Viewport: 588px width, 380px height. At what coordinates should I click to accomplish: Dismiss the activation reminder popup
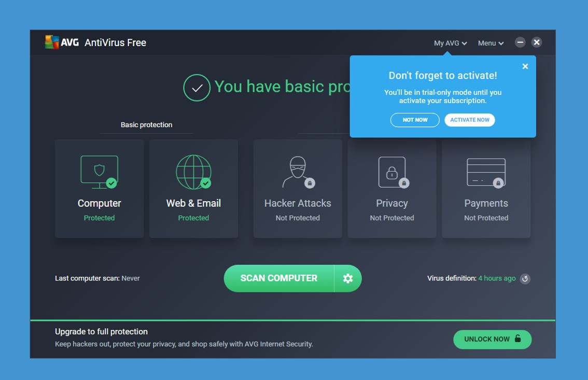(525, 66)
